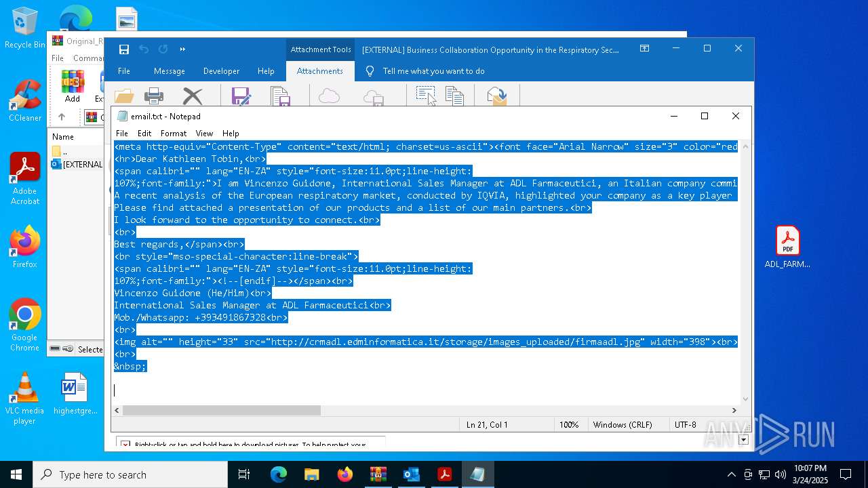The image size is (868, 488).
Task: Open the Notepad Edit menu
Action: point(144,134)
